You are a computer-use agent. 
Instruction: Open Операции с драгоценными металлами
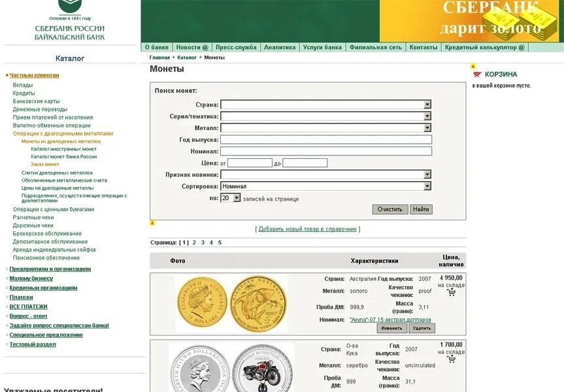63,133
